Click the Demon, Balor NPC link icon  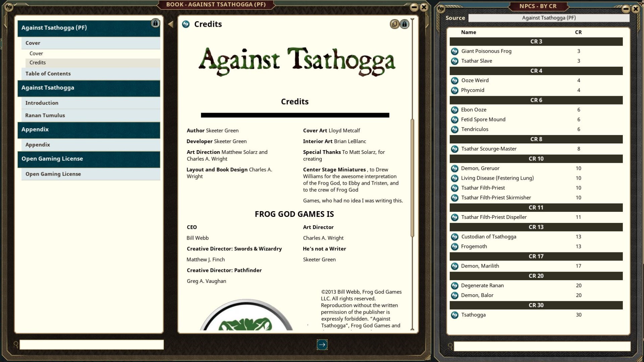point(454,296)
